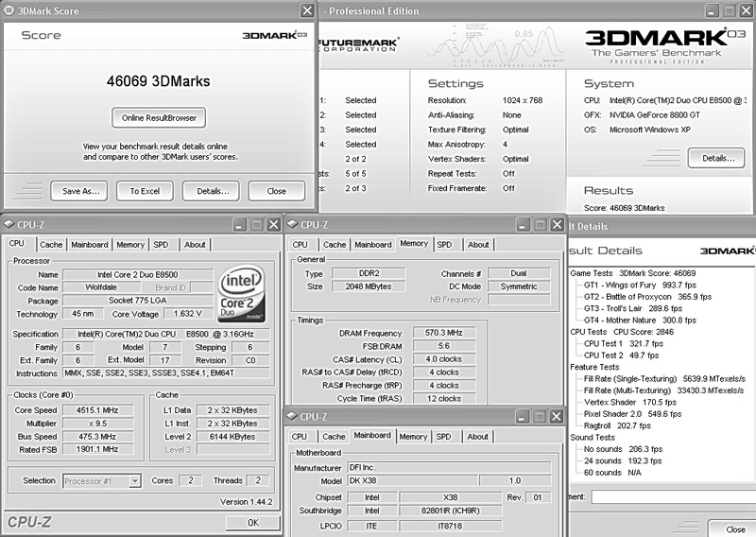Click the Instructions field in CPU-Z
The width and height of the screenshot is (756, 537).
[x=166, y=372]
